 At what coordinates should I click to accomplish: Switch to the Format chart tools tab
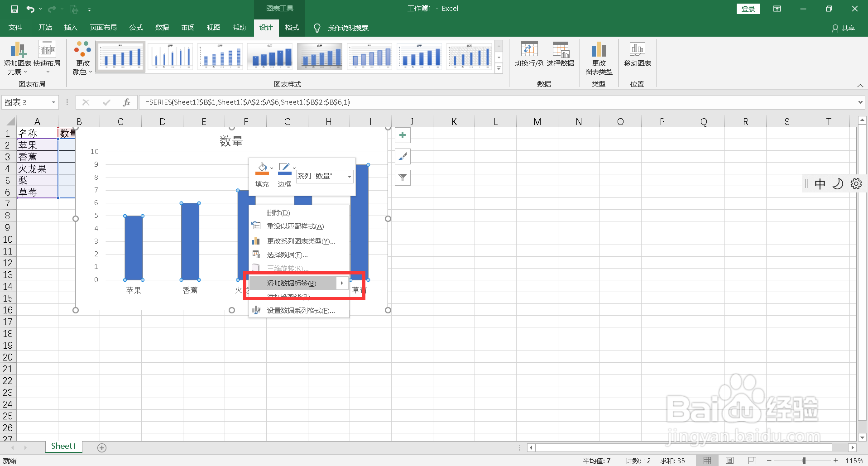click(x=292, y=28)
